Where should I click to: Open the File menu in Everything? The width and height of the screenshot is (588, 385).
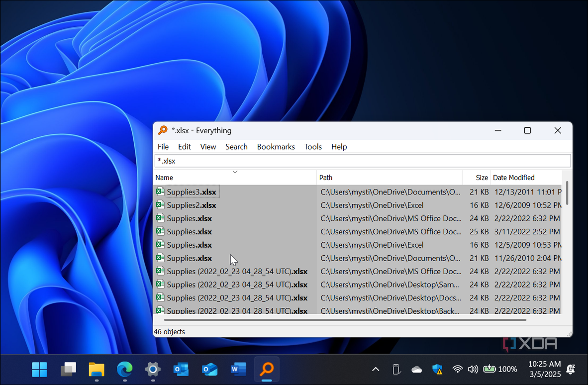click(x=163, y=147)
